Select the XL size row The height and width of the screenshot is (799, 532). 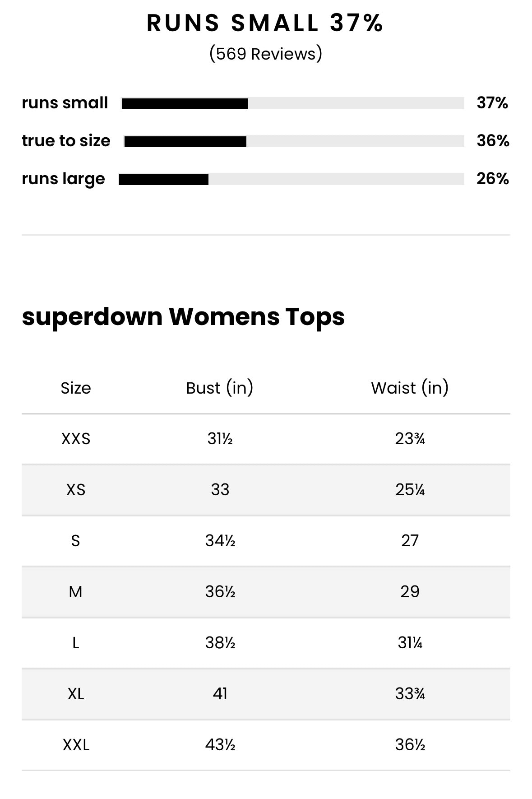[266, 694]
